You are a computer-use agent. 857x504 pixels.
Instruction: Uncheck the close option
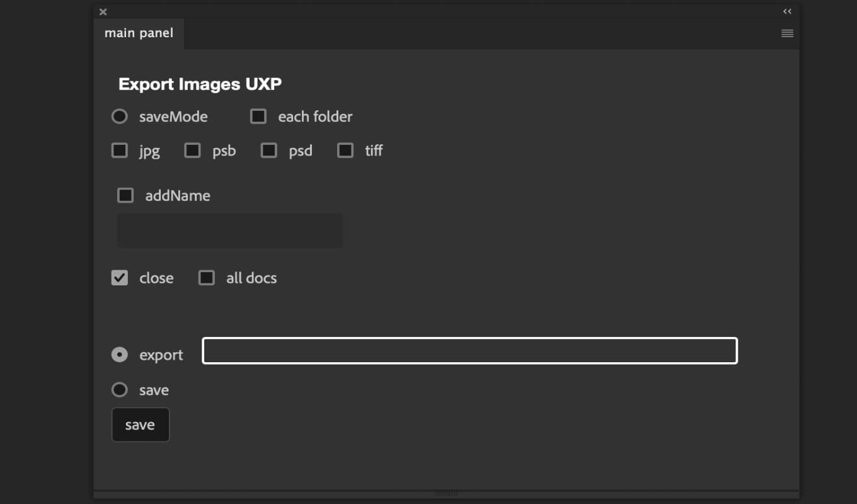pyautogui.click(x=119, y=277)
